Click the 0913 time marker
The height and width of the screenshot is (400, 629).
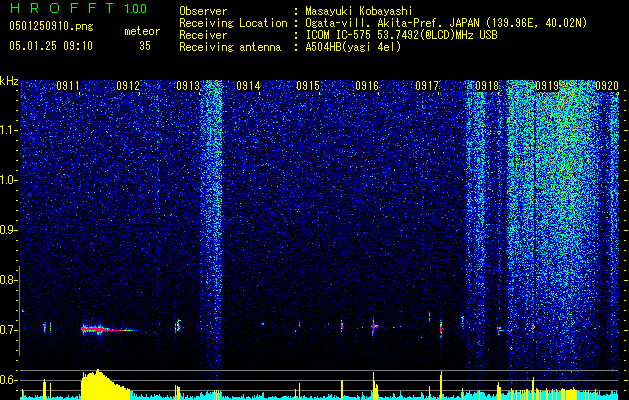(188, 86)
